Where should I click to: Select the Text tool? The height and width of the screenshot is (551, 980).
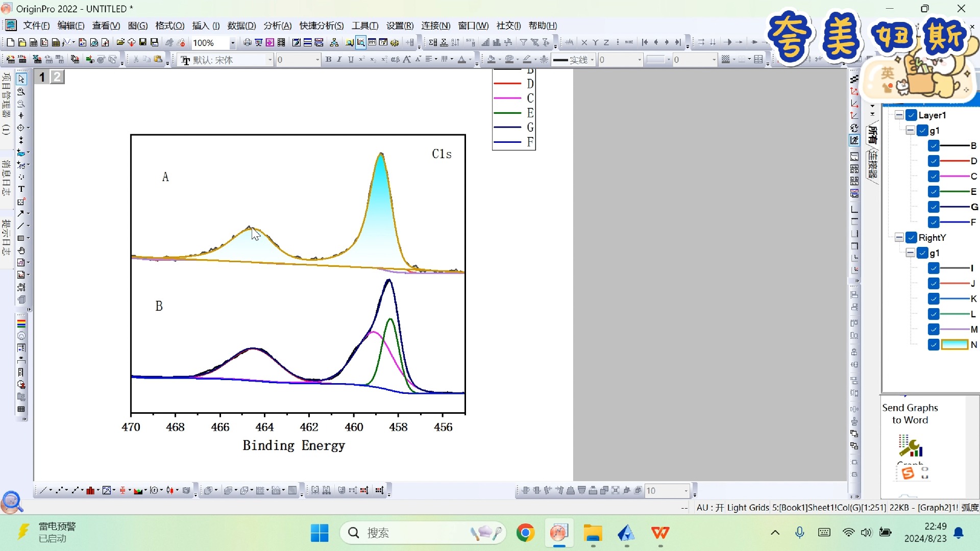pos(21,189)
